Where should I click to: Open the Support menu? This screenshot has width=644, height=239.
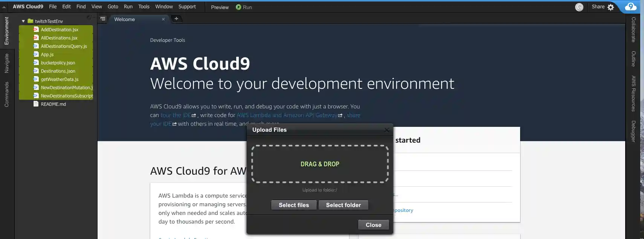click(187, 6)
